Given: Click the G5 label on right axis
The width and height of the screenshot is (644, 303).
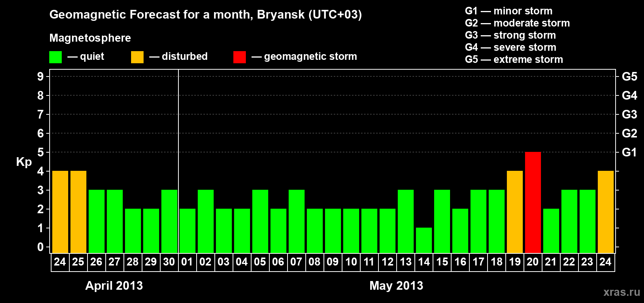Looking at the screenshot, I should tap(630, 77).
